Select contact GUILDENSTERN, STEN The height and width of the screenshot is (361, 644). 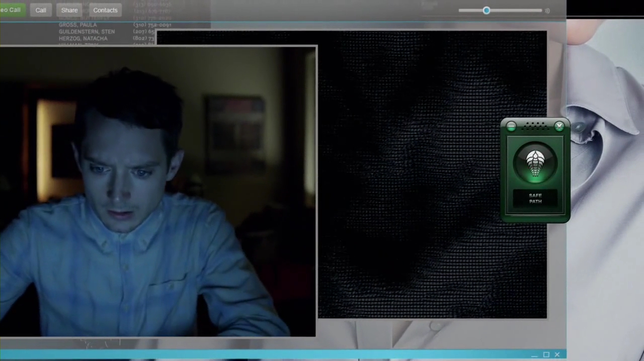[x=87, y=32]
